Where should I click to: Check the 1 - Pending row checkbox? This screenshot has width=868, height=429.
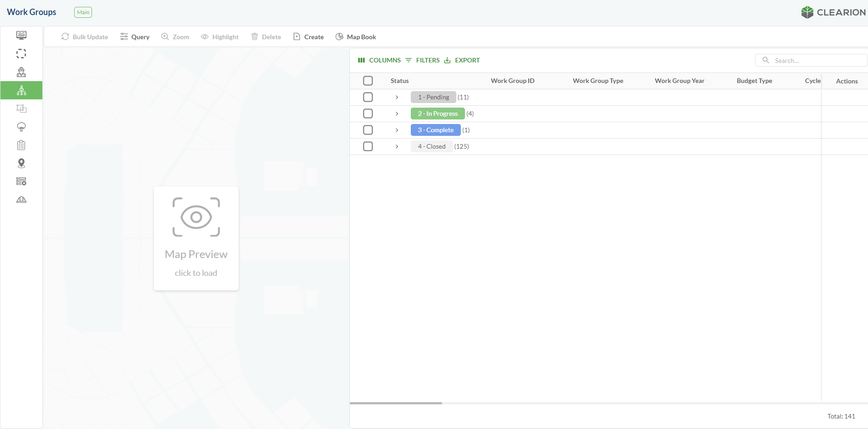click(x=368, y=97)
